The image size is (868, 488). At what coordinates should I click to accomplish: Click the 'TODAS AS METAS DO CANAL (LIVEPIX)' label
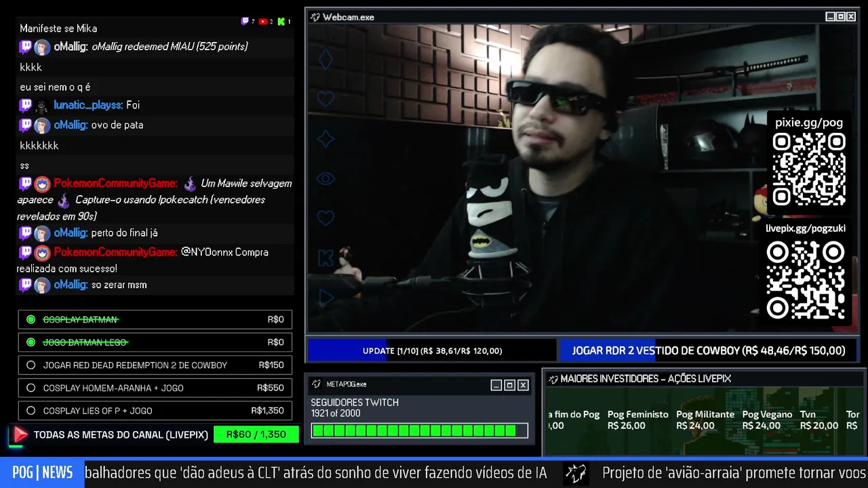(121, 435)
